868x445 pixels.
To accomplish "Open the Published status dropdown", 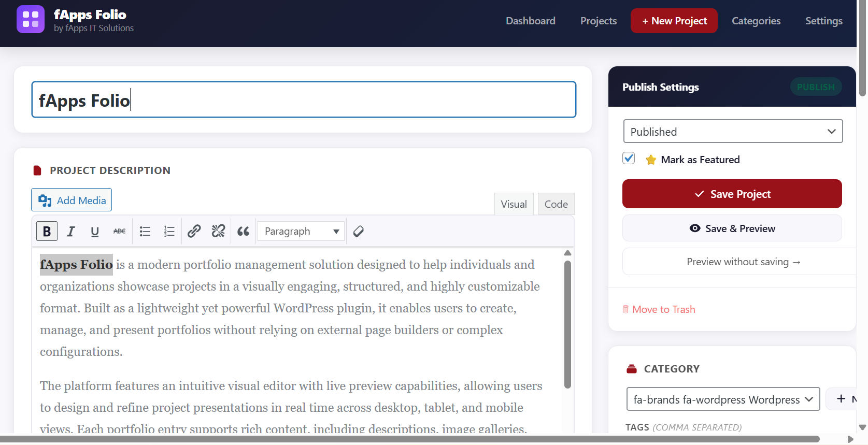I will tap(733, 132).
